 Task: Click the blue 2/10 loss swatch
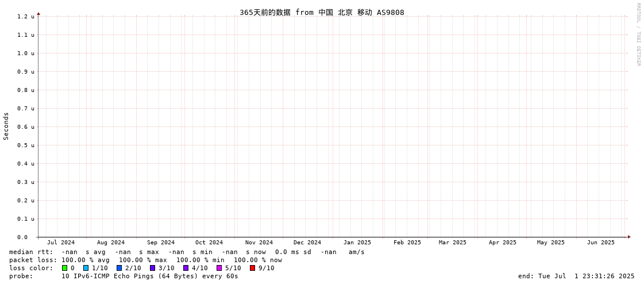click(x=119, y=268)
